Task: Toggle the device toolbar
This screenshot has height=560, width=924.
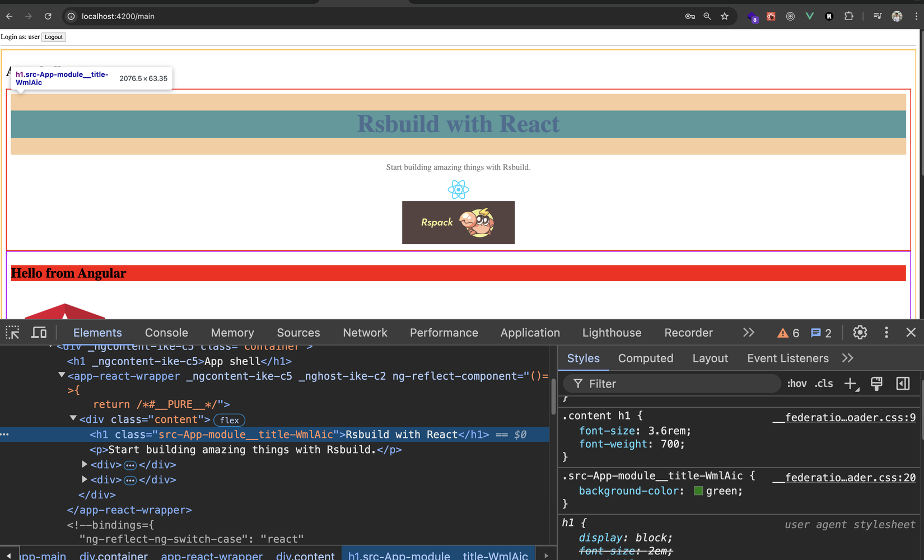Action: (39, 333)
